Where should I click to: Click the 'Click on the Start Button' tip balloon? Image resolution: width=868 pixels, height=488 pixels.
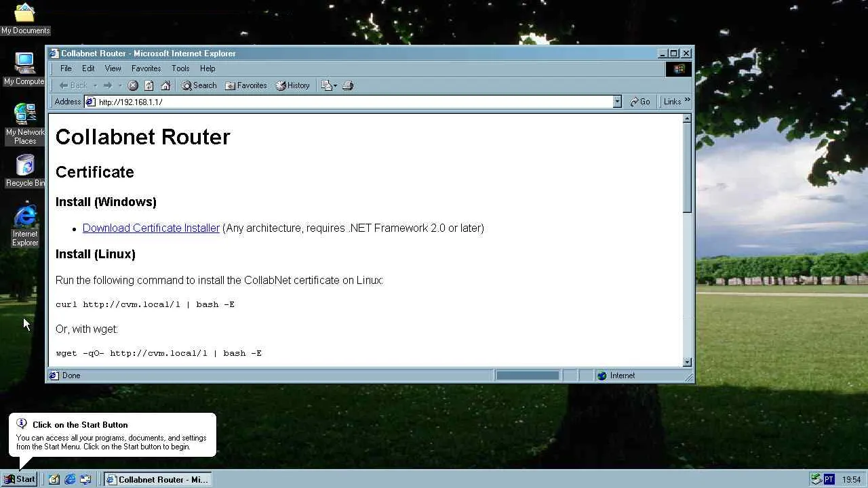(x=113, y=435)
